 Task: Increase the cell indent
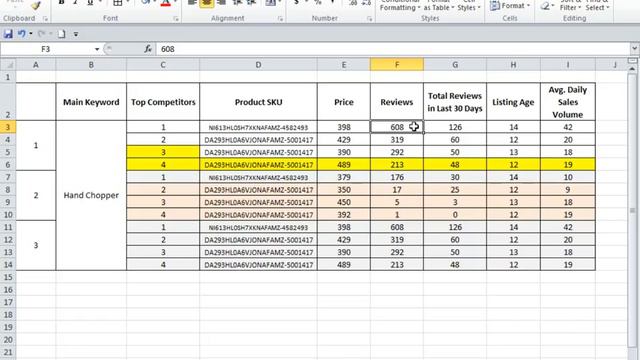pos(251,3)
